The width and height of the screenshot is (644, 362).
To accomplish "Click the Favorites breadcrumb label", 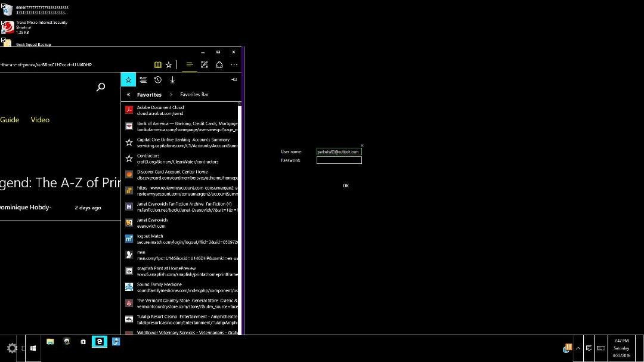I will 149,94.
